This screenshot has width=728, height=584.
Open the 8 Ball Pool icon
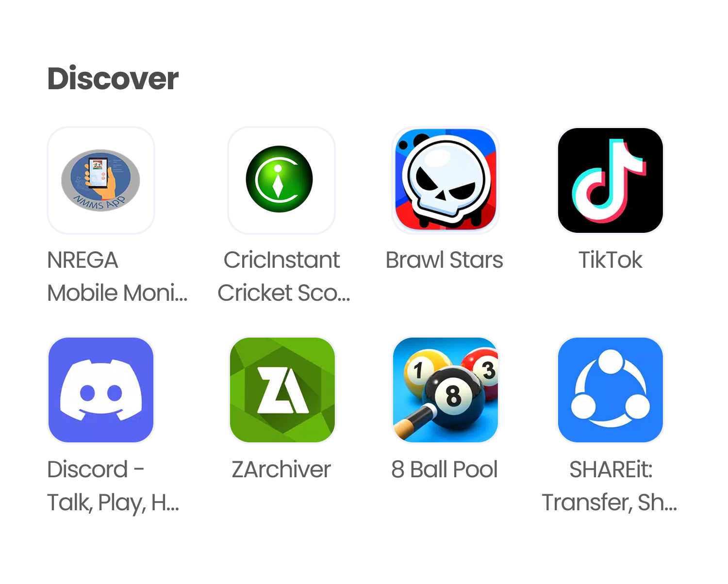[x=446, y=390]
